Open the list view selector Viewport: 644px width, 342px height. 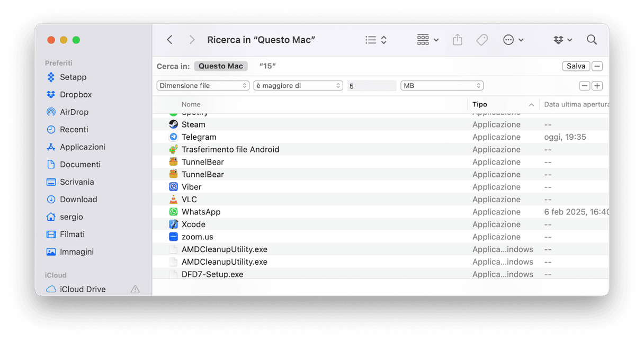click(377, 40)
